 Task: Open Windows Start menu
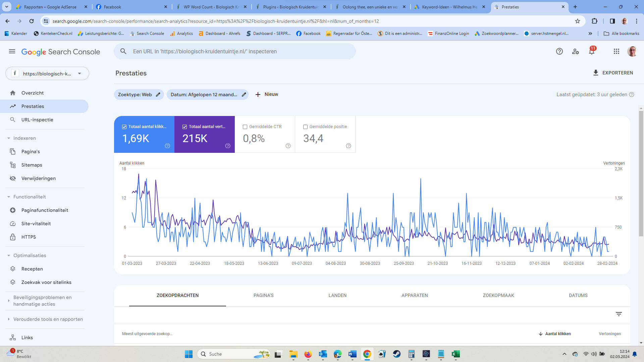(189, 354)
